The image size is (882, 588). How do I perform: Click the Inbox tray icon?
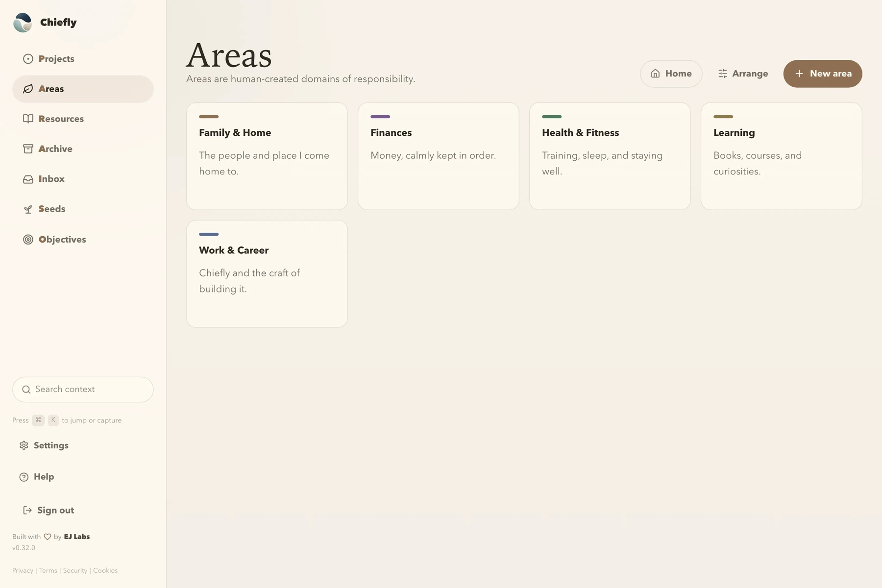tap(28, 179)
